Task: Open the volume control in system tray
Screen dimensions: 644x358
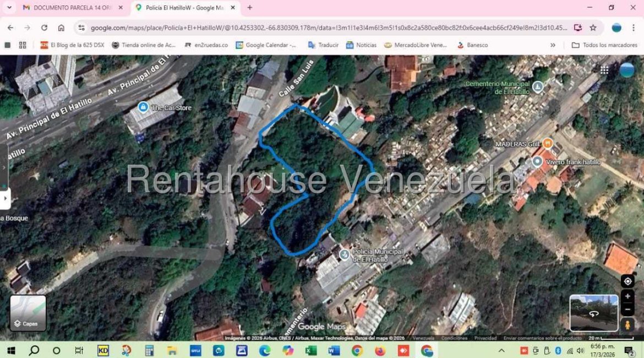Action: click(580, 351)
